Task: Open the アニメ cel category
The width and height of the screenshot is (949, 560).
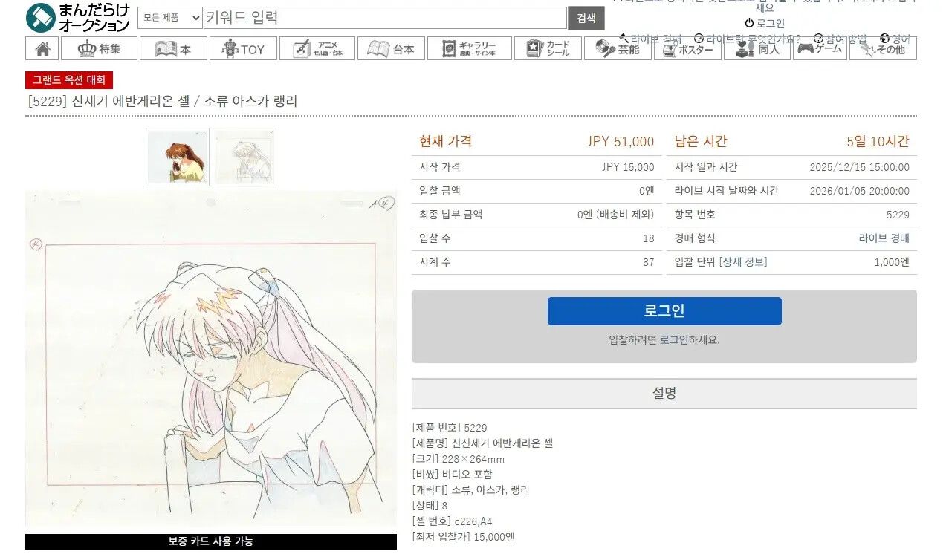Action: coord(317,48)
